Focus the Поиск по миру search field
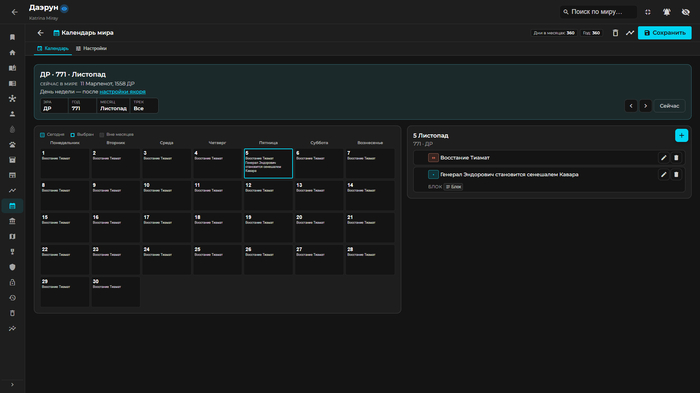Viewport: 700px width, 393px height. click(598, 12)
